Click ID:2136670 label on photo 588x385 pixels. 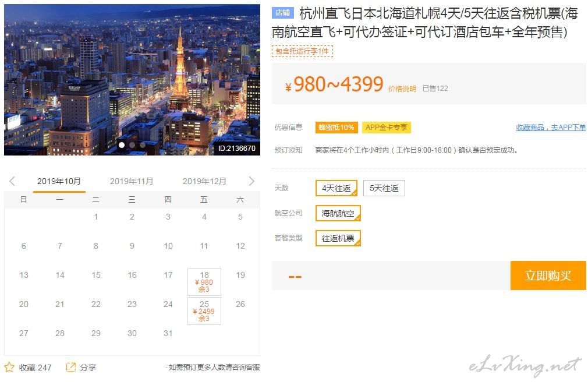(x=236, y=148)
